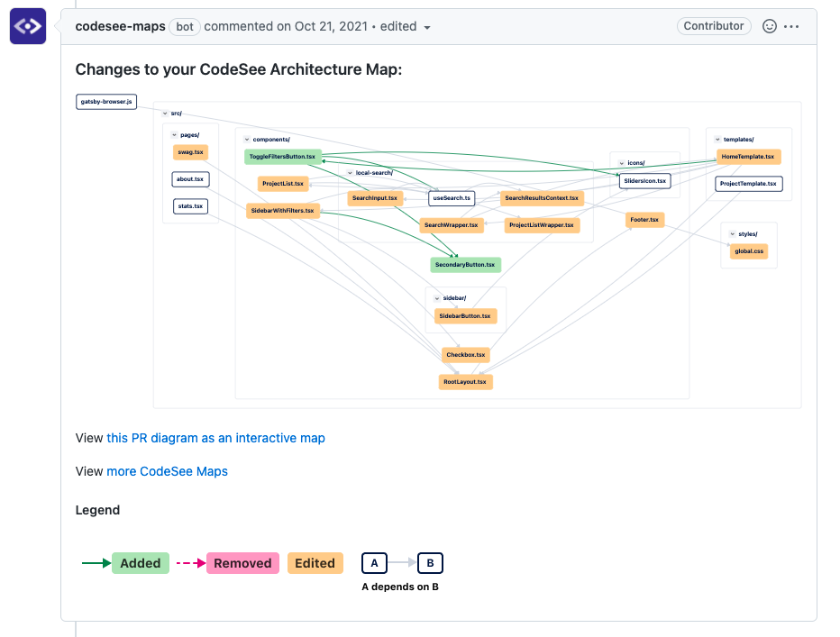This screenshot has height=637, width=840.
Task: Collapse the styles/ folder chevron
Action: [x=733, y=233]
